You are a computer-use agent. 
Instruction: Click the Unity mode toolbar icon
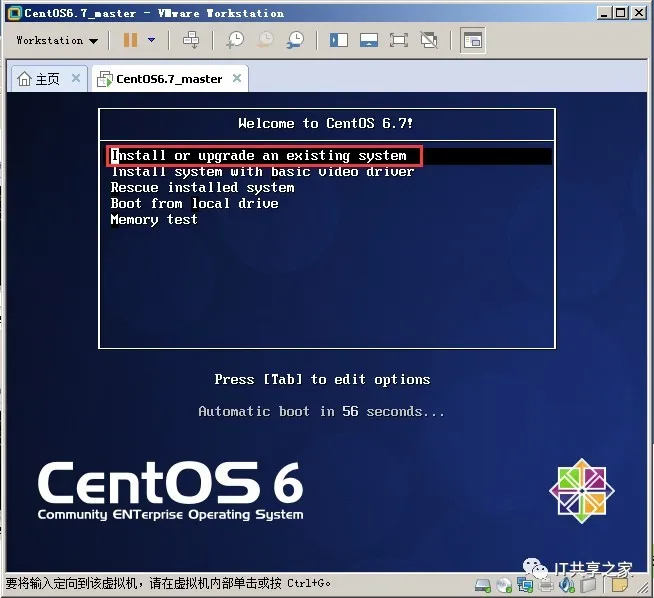[x=429, y=40]
